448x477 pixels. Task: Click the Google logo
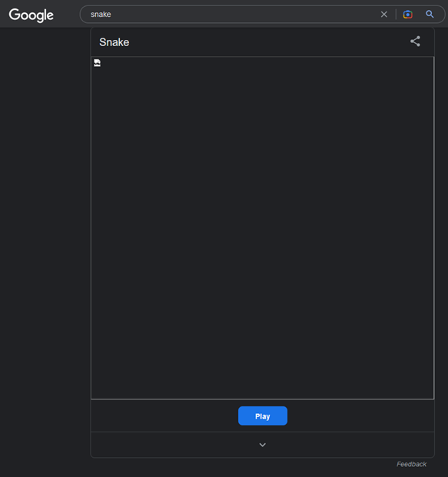(31, 15)
